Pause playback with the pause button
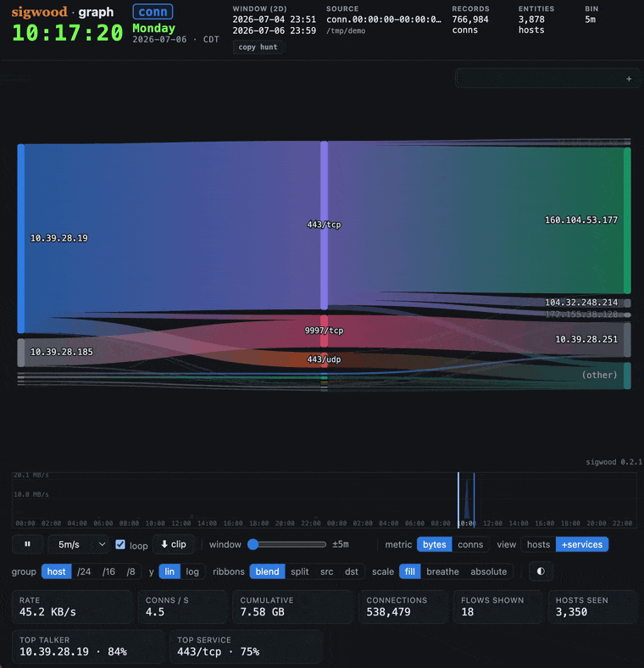 click(27, 544)
